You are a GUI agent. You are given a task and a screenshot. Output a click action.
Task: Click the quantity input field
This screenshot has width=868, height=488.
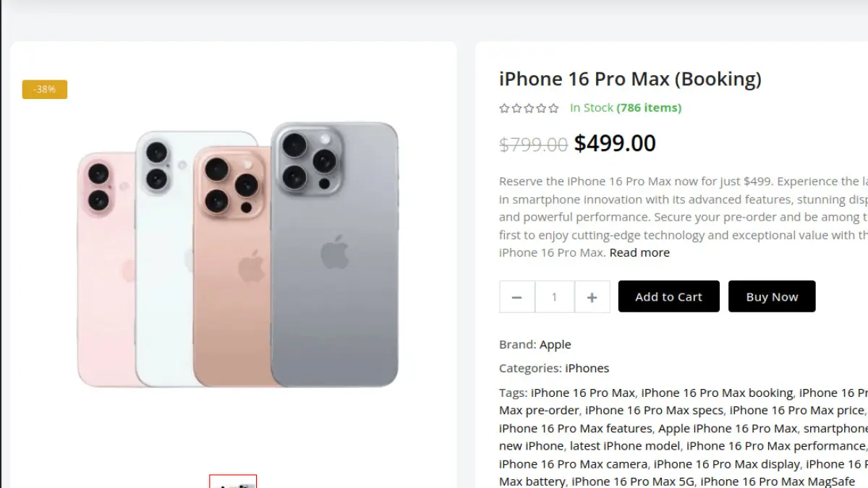pyautogui.click(x=555, y=297)
